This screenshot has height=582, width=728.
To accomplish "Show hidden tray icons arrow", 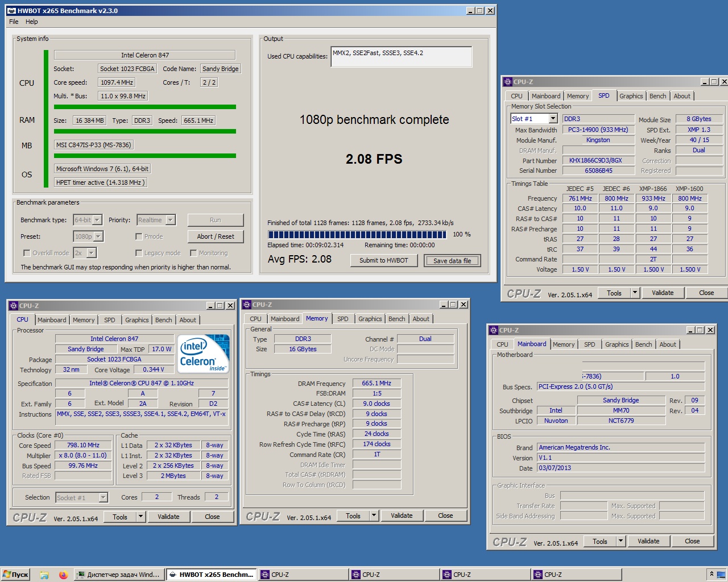I will (712, 575).
